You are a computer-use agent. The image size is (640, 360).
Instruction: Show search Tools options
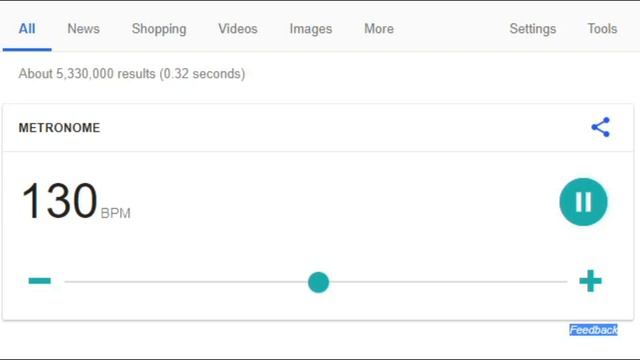click(602, 29)
